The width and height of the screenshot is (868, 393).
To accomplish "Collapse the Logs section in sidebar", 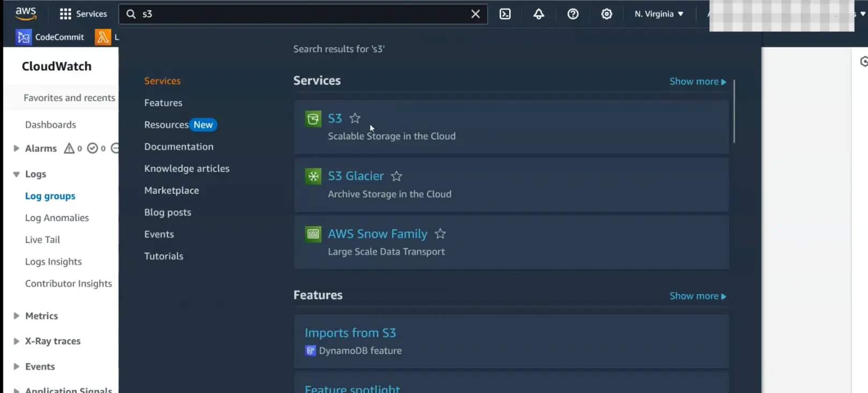I will [16, 174].
